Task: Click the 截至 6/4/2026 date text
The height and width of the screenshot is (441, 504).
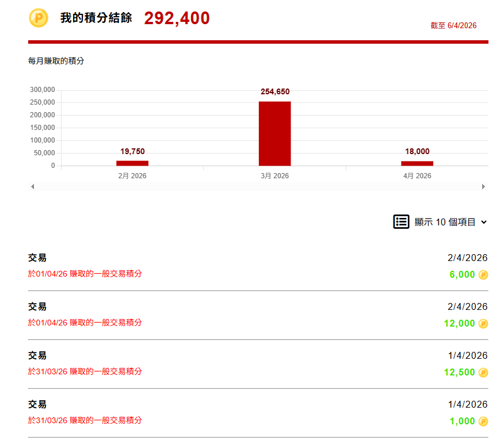Action: pyautogui.click(x=453, y=26)
